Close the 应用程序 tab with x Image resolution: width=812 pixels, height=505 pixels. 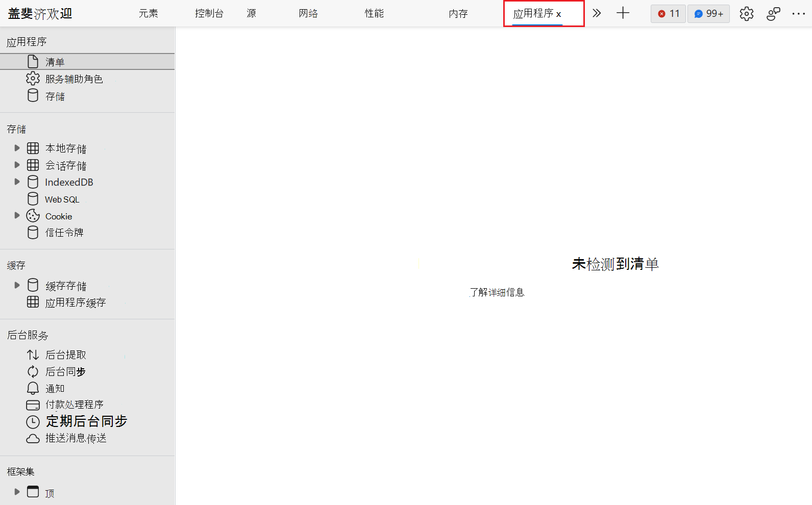click(559, 14)
